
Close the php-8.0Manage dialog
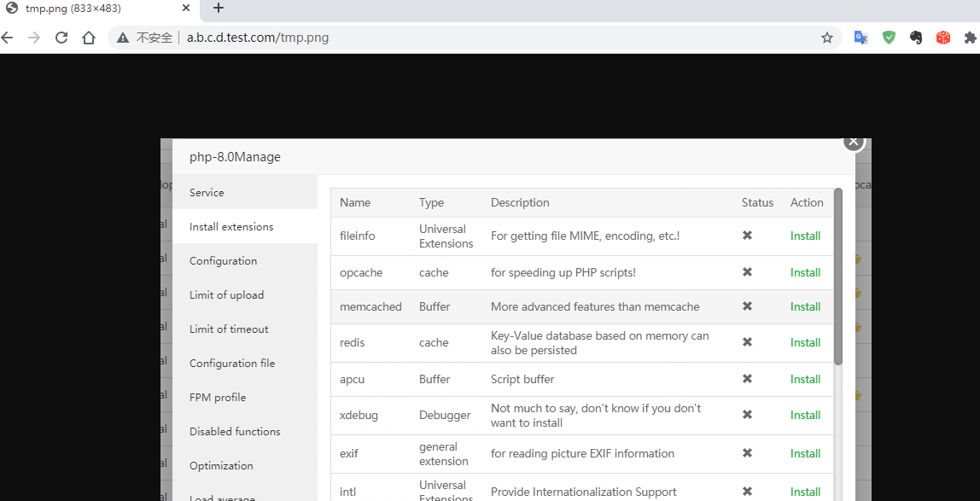coord(854,142)
